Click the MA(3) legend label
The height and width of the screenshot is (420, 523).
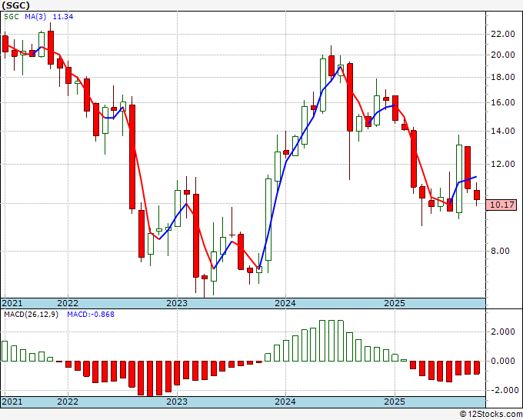tap(35, 17)
